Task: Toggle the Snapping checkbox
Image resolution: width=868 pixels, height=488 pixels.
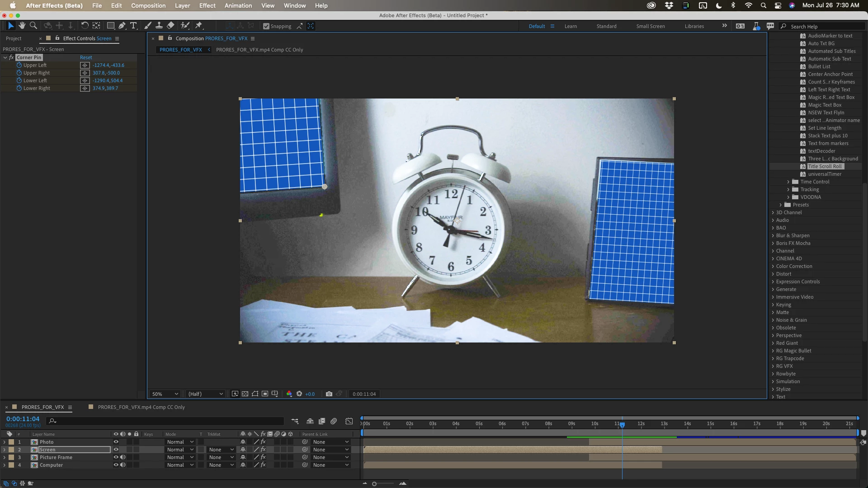Action: tap(266, 26)
